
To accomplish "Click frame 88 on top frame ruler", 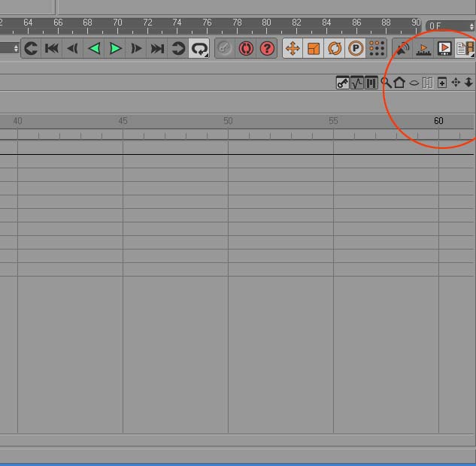I will 387,23.
